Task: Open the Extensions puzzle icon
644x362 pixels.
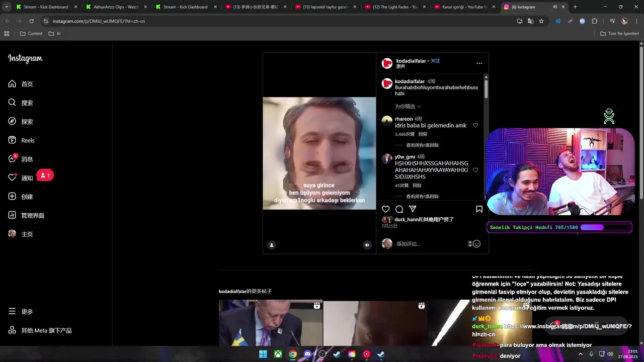Action: pyautogui.click(x=595, y=21)
